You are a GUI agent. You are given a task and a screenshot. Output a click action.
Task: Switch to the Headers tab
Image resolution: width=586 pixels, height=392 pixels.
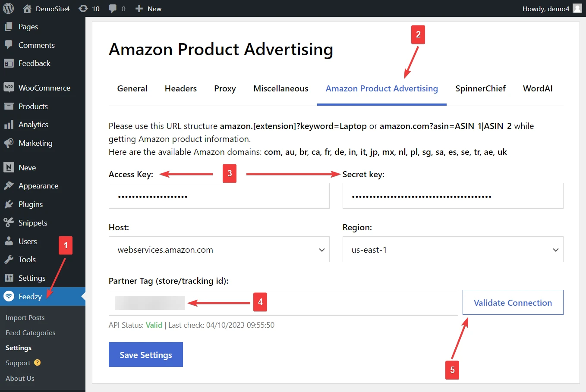coord(181,88)
